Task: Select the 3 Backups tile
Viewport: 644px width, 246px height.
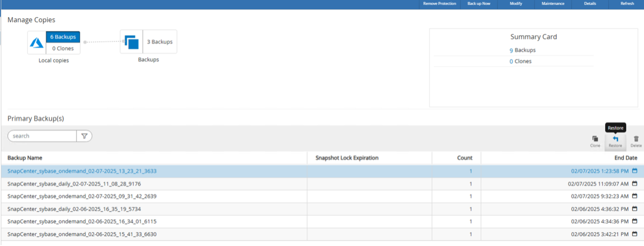Action: point(160,42)
